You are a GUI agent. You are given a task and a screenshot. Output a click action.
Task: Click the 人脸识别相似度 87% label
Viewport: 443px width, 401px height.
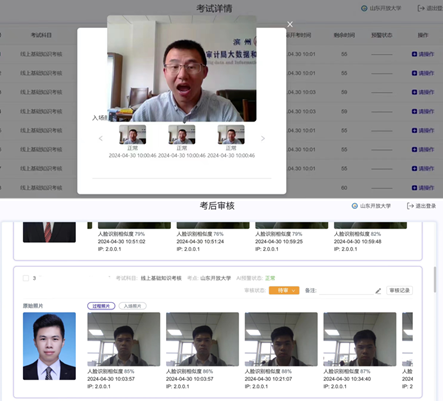pyautogui.click(x=347, y=371)
